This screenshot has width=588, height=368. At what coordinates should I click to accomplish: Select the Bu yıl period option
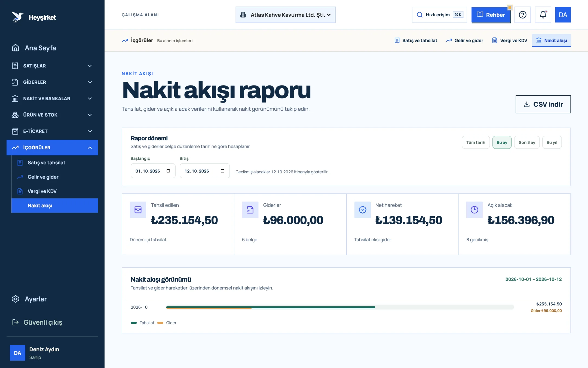point(552,142)
